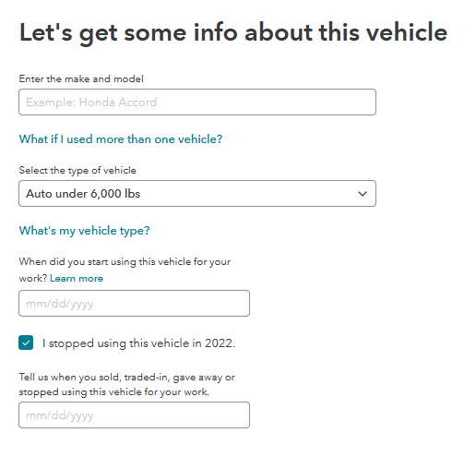Click the mm/dd/yyyy placeholder under 'Learn more'

click(60, 304)
